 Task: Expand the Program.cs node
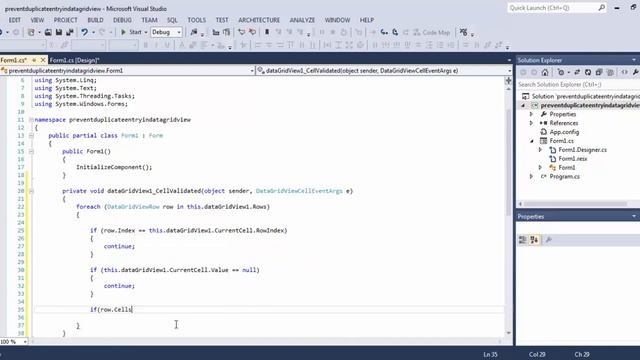point(531,177)
